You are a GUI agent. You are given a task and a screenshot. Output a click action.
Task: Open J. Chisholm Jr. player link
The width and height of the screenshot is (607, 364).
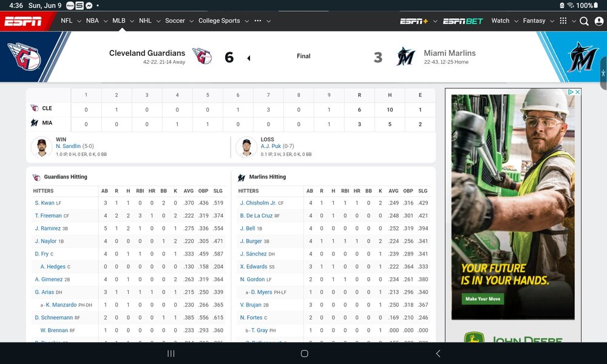click(x=258, y=203)
